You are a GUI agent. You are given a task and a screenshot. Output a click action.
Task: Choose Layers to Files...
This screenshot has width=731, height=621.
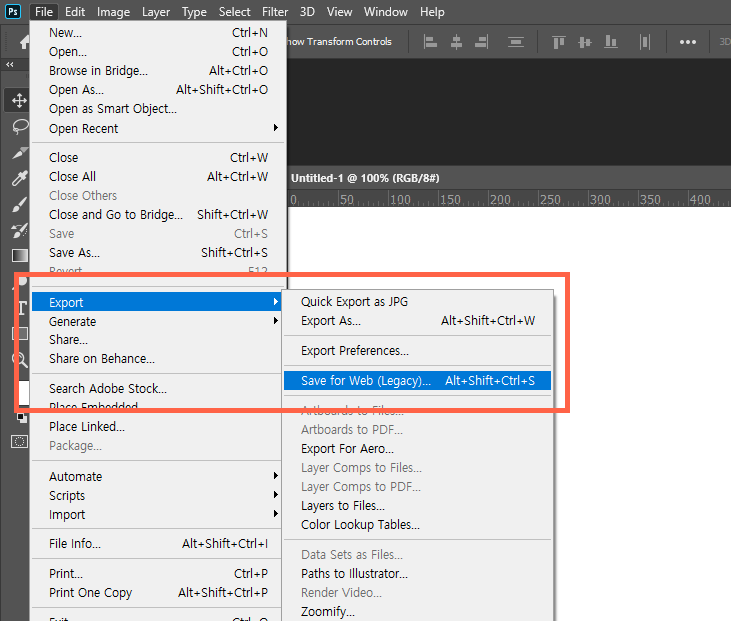(417, 505)
